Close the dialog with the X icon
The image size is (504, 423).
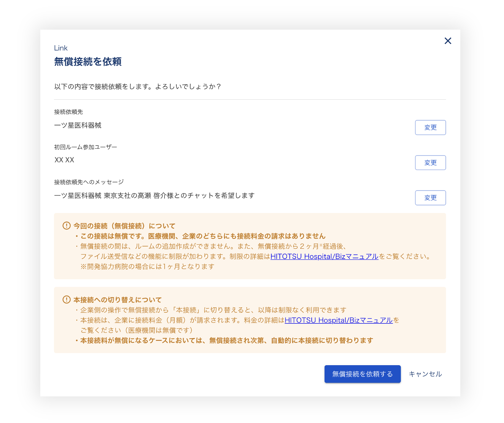448,41
